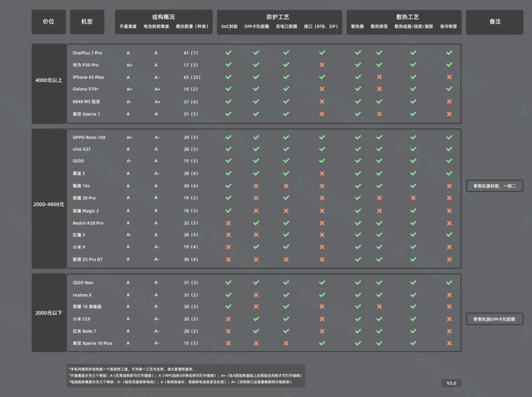Image resolution: width=532 pixels, height=397 pixels.
Task: Click the SoC封胶 checkmark for OnePlus 7 Pro
Action: (229, 53)
